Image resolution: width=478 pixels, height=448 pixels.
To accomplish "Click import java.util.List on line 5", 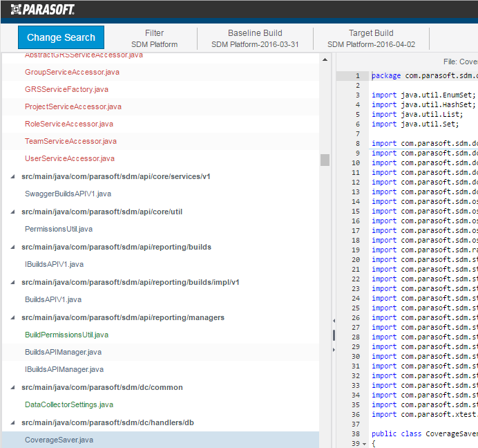I will [x=417, y=115].
